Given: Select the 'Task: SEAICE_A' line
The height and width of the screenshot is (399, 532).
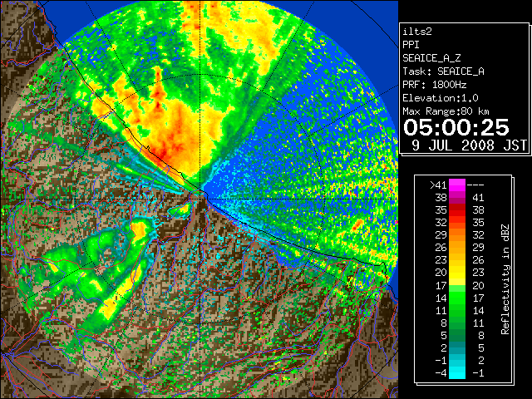Looking at the screenshot, I should click(443, 71).
